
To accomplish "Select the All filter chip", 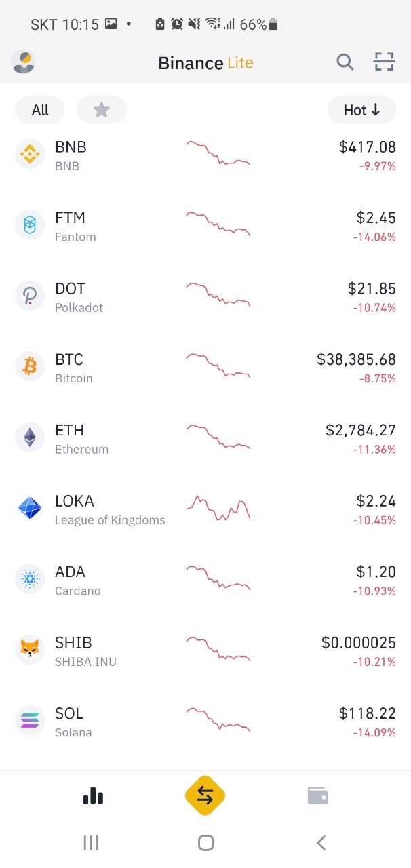I will 40,110.
